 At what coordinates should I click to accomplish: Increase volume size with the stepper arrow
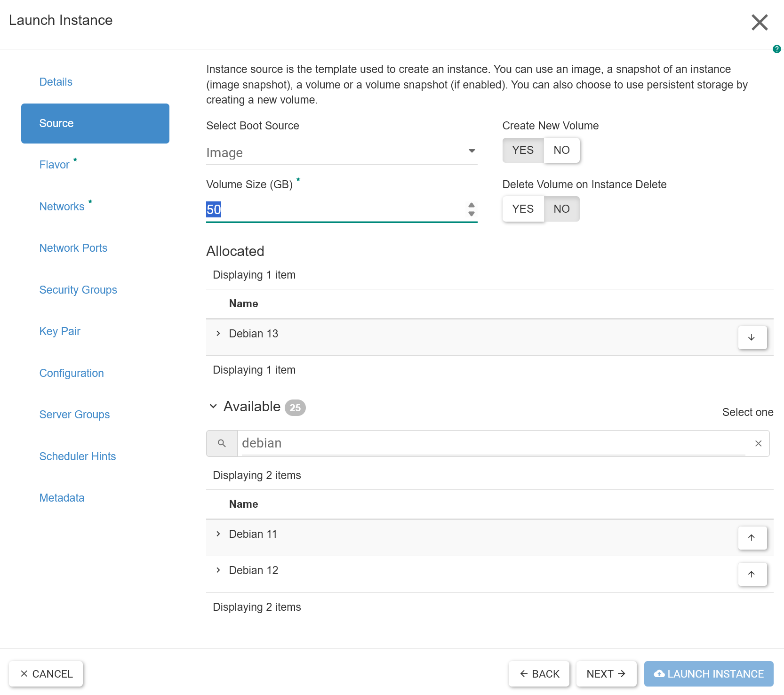click(x=471, y=205)
